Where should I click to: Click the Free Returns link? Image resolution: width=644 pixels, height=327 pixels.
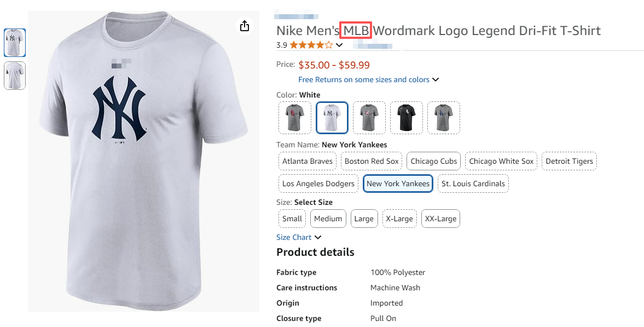[364, 79]
